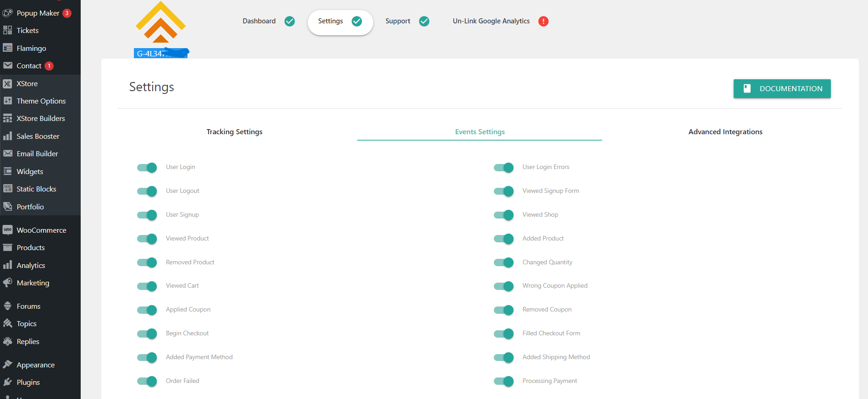Disable the User Signup toggle

(x=147, y=215)
